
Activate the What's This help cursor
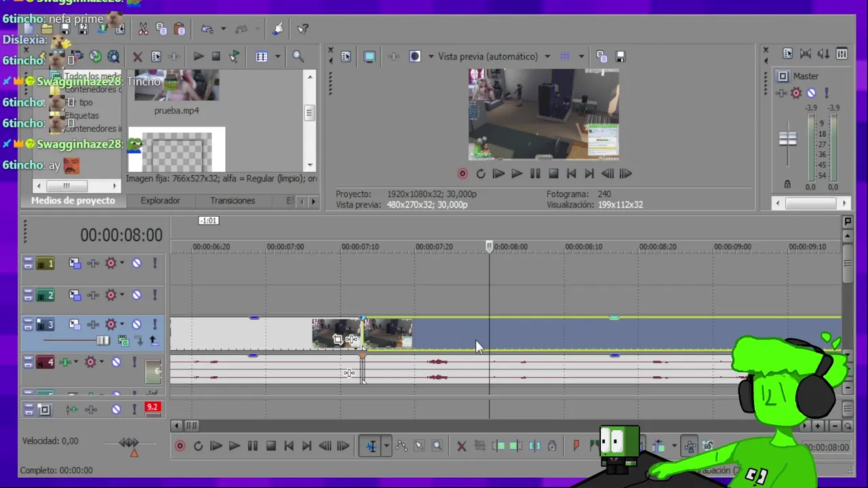[x=303, y=29]
